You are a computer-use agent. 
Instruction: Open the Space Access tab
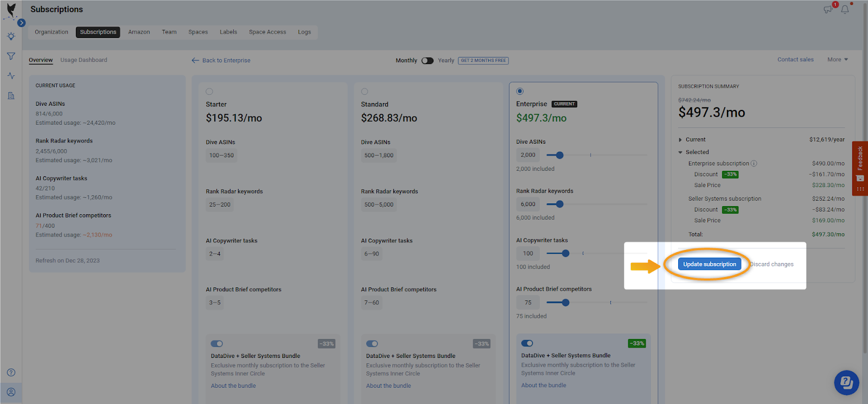tap(267, 32)
